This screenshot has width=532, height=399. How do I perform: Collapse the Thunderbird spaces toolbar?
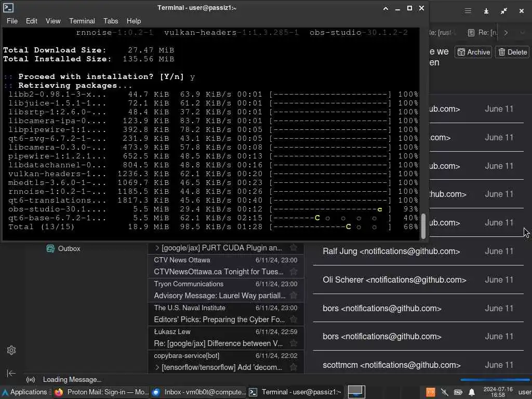point(11,373)
